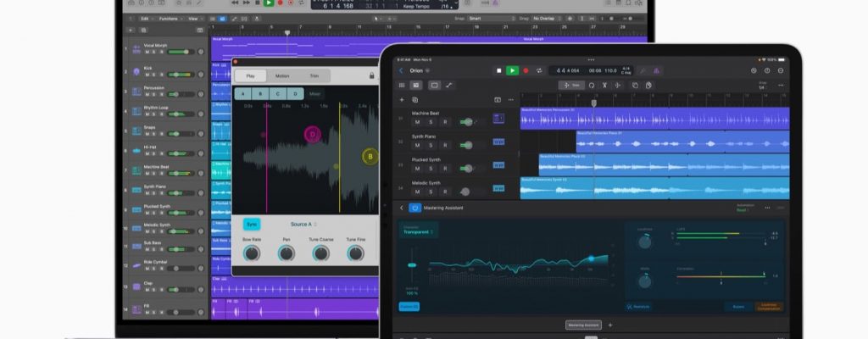The height and width of the screenshot is (339, 868).
Task: Toggle the Mastering Assistant power button
Action: tap(415, 207)
